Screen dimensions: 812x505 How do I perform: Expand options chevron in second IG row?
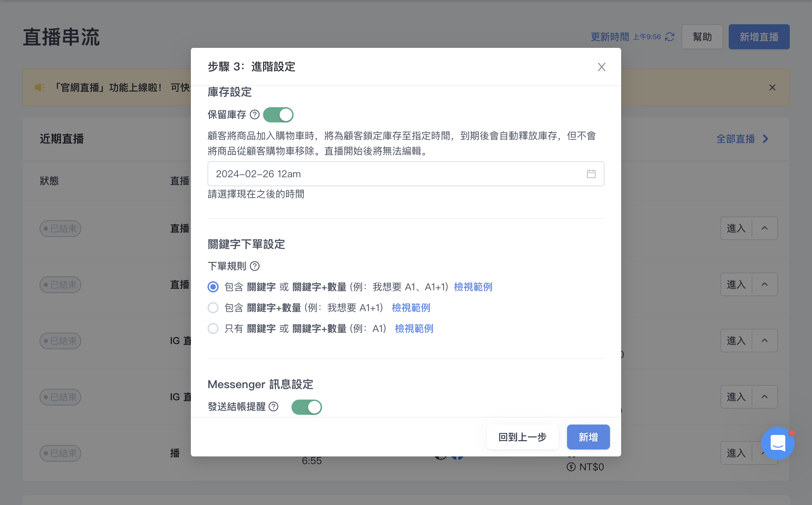[764, 397]
